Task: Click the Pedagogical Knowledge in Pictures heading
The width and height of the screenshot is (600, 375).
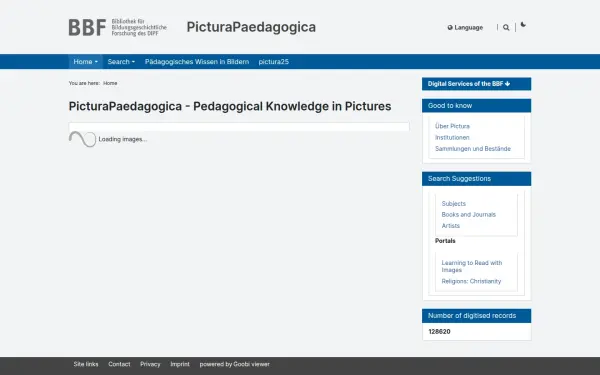Action: (230, 106)
